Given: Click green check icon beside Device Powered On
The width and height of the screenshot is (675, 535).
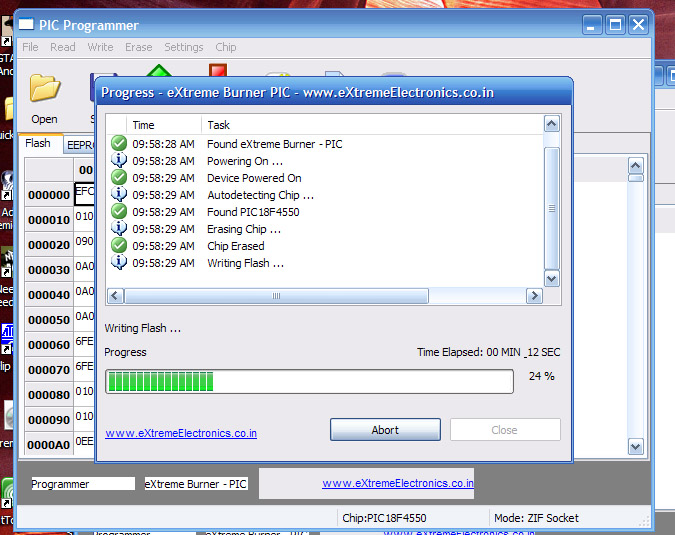Looking at the screenshot, I should [x=119, y=177].
